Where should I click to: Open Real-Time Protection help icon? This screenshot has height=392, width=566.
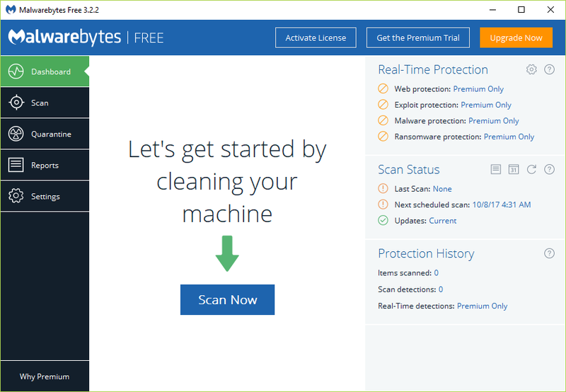[550, 69]
